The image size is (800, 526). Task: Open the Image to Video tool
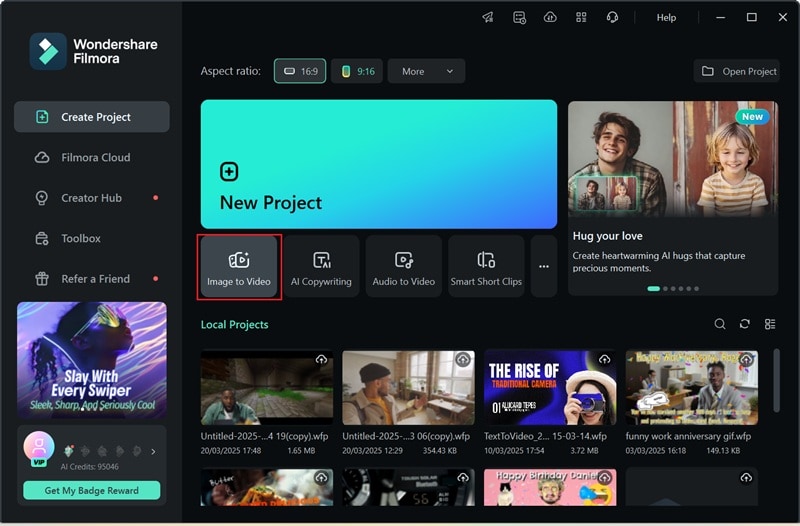pos(239,266)
